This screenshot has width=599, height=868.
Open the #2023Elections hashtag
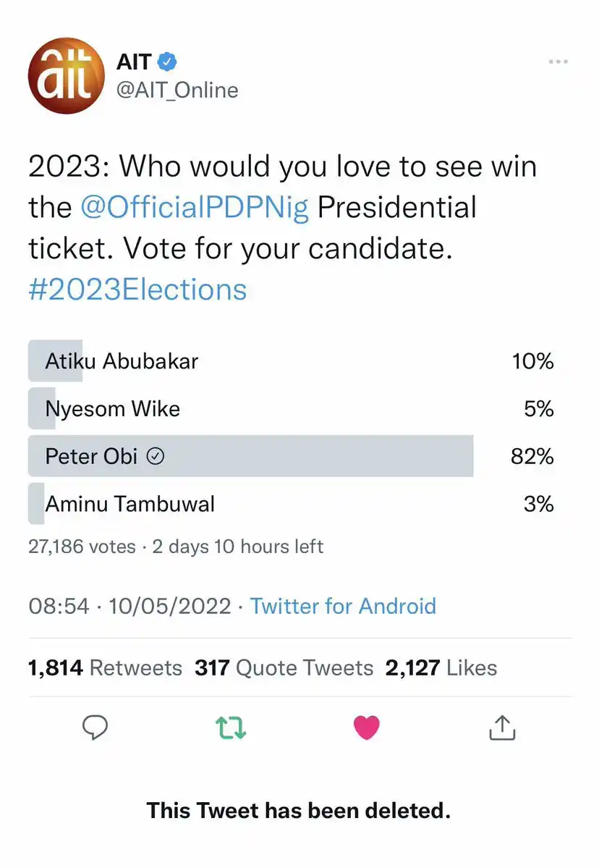pos(137,289)
